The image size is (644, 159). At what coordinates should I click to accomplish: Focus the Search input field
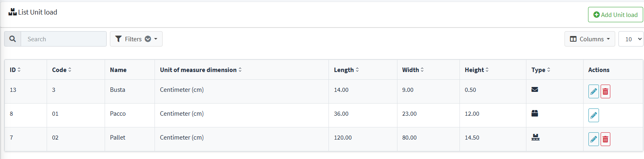point(64,39)
